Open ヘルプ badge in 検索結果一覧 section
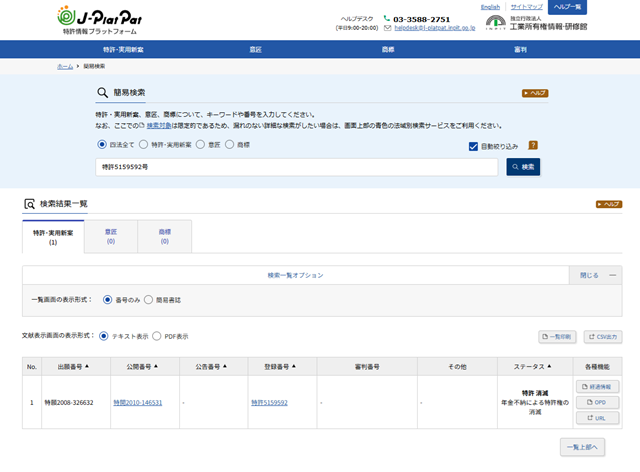 click(x=608, y=204)
